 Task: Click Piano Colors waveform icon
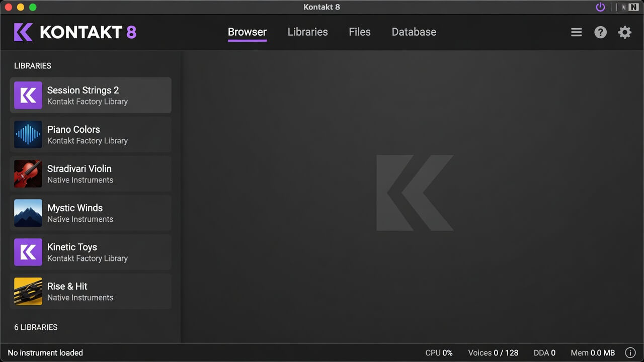(28, 134)
